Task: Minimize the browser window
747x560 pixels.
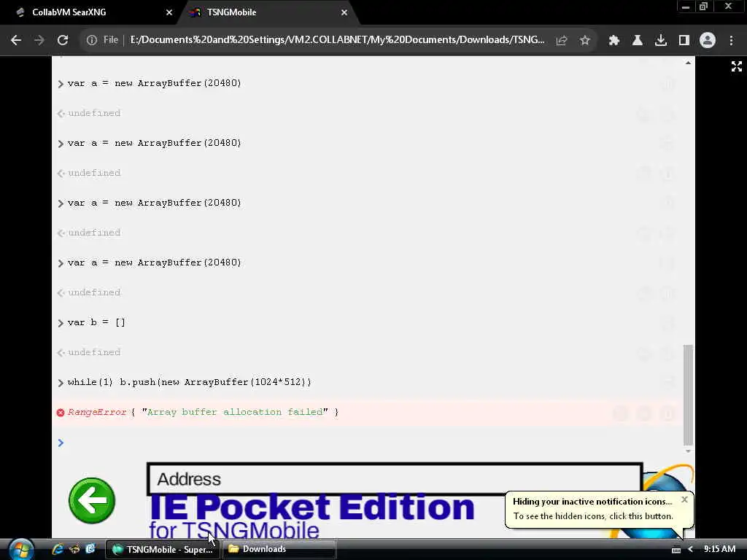Action: [685, 7]
